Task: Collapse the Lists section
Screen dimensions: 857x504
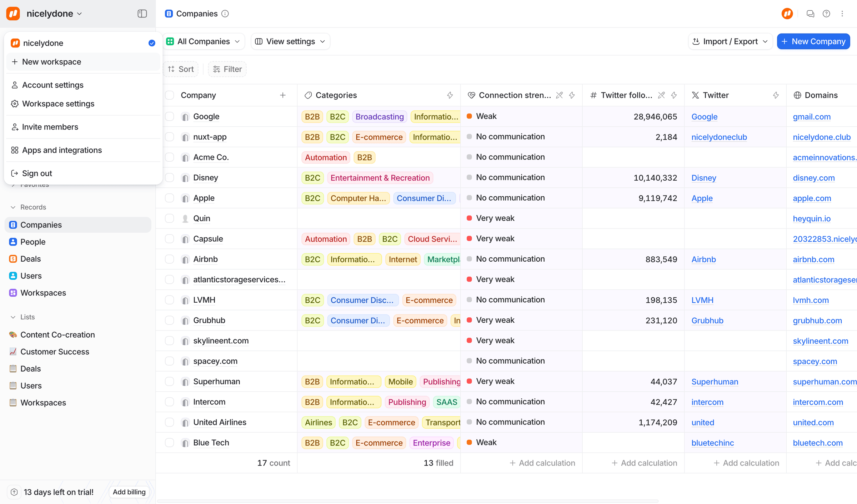Action: pyautogui.click(x=13, y=317)
